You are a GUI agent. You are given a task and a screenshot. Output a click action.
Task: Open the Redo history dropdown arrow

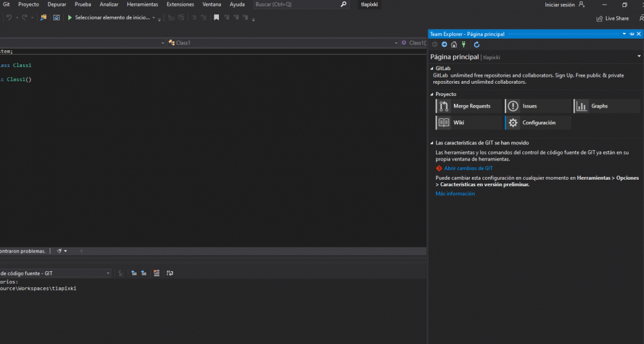[x=32, y=18]
